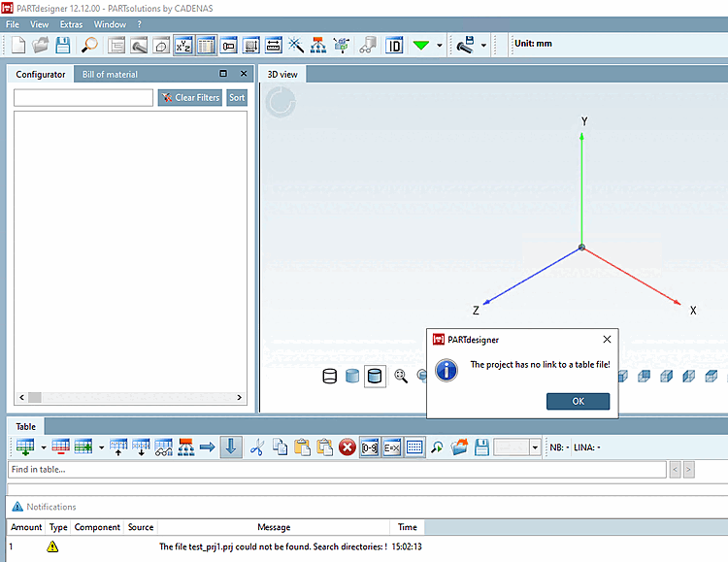Viewport: 728px width, 562px height.
Task: Select the Table tab
Action: pyautogui.click(x=25, y=426)
